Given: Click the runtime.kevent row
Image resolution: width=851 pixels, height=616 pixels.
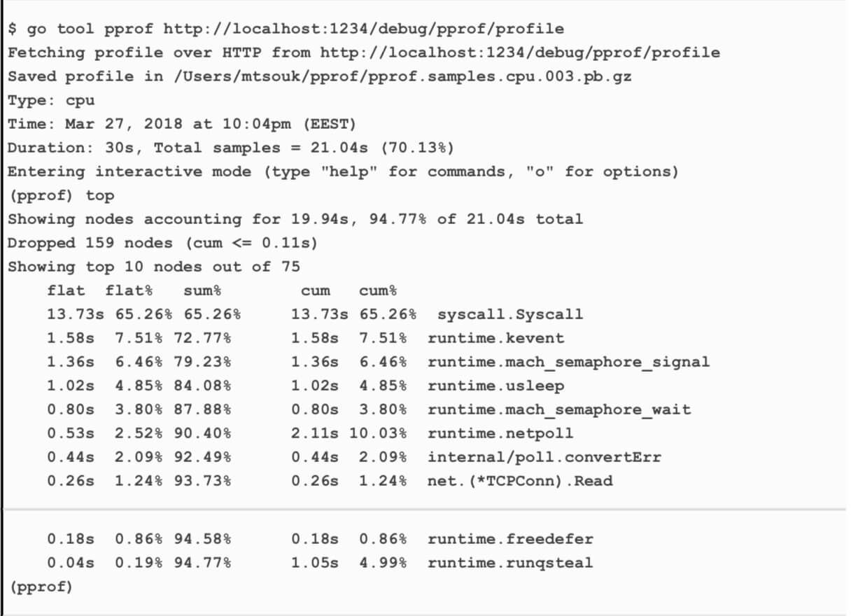Looking at the screenshot, I should (x=305, y=338).
